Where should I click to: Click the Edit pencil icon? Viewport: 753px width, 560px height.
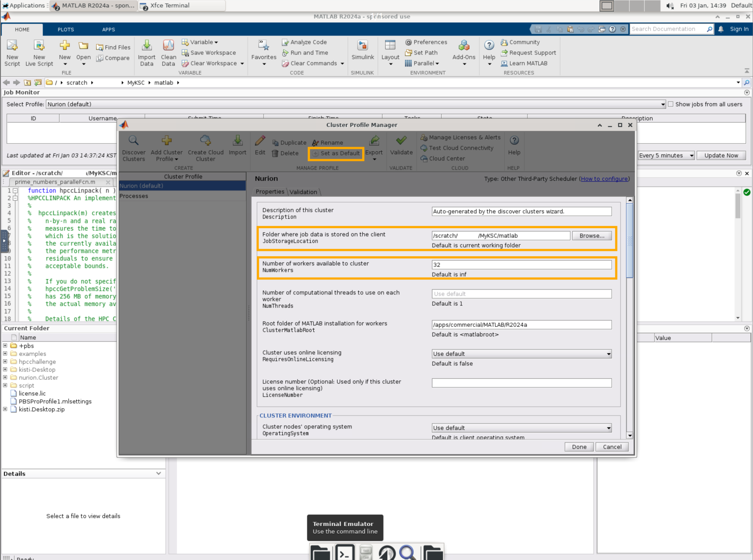(x=260, y=140)
